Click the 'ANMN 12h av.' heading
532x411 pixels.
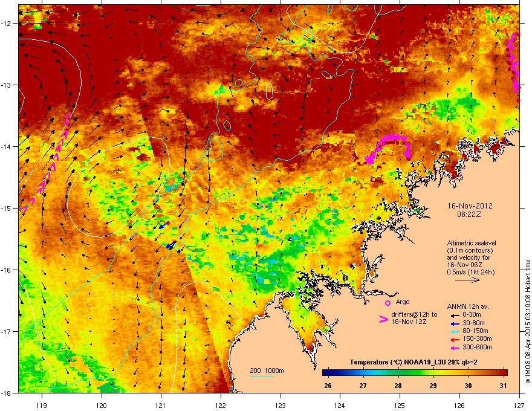coord(468,306)
